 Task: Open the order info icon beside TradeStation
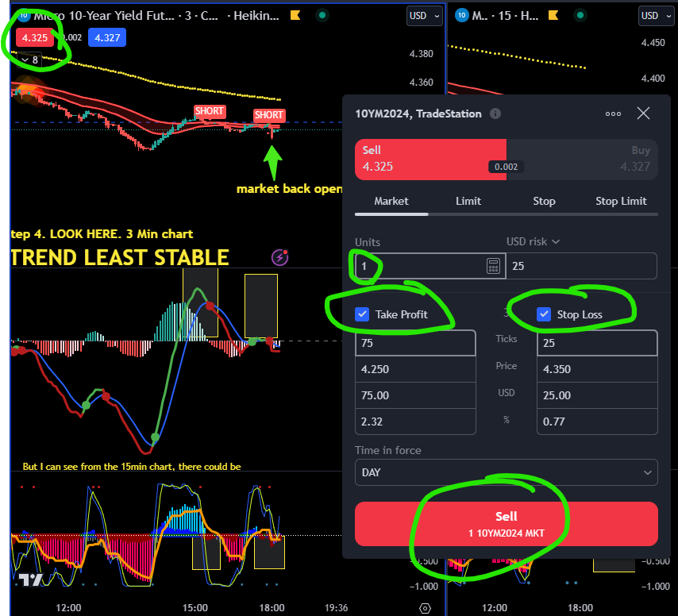tap(495, 114)
